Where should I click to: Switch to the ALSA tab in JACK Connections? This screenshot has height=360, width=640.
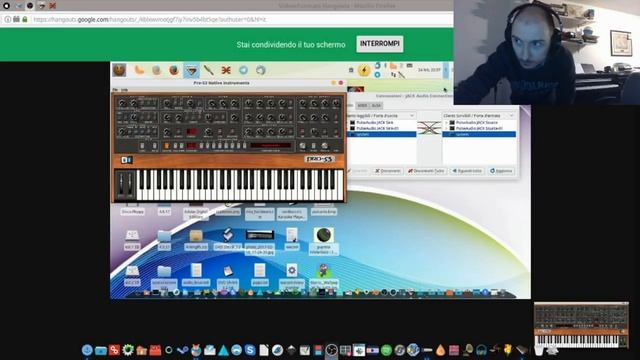point(376,106)
